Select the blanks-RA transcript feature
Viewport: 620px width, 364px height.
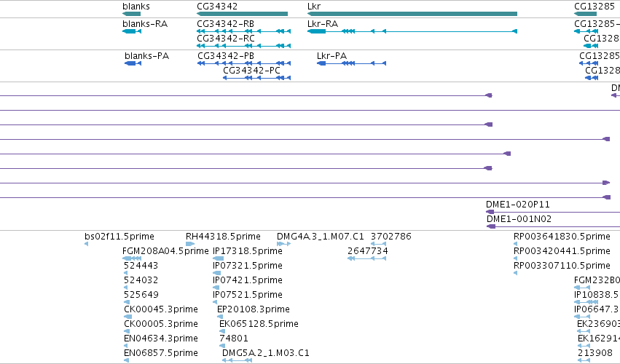tap(132, 31)
